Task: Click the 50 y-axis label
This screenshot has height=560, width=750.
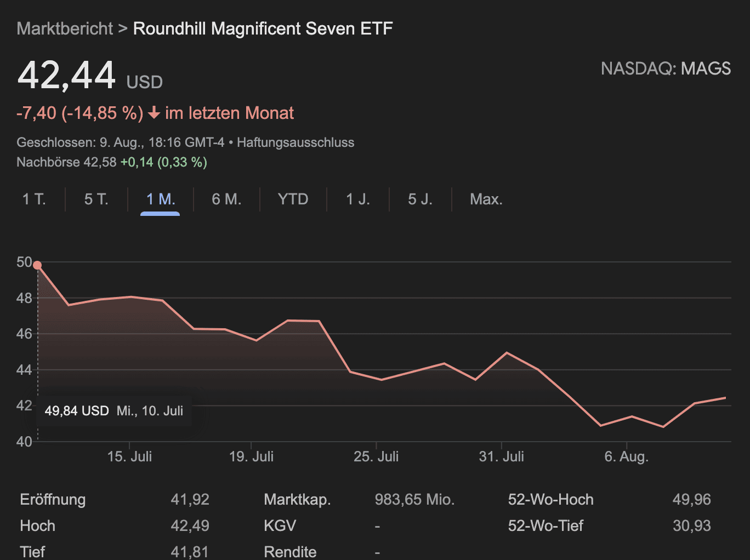Action: (x=24, y=262)
